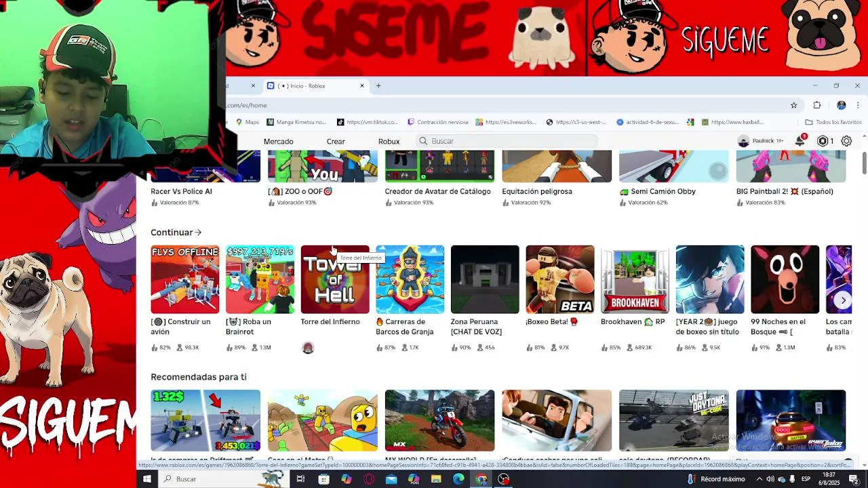Click Torre del Infierno game title
Screen dimensions: 868x488
pyautogui.click(x=330, y=322)
